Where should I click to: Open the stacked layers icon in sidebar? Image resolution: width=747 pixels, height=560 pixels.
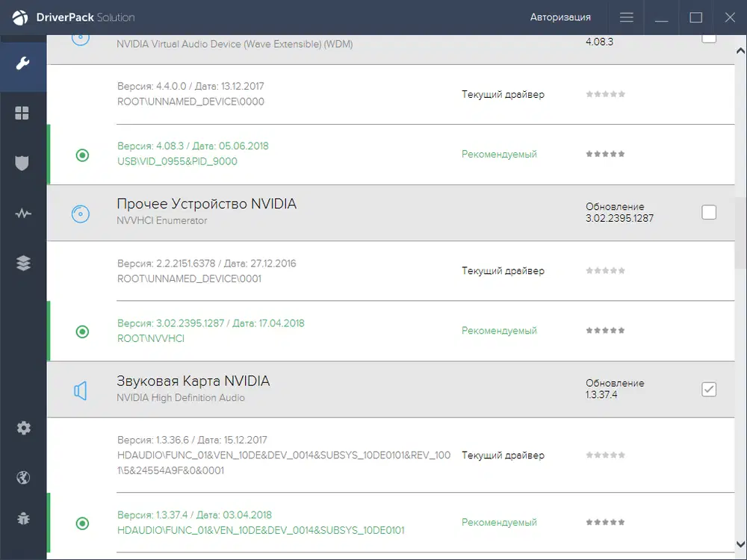click(x=22, y=263)
